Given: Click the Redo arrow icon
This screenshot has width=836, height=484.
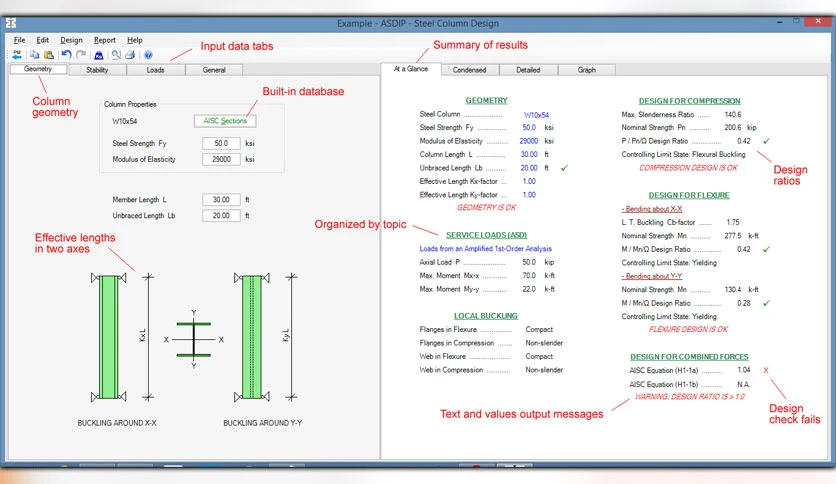Looking at the screenshot, I should 81,54.
